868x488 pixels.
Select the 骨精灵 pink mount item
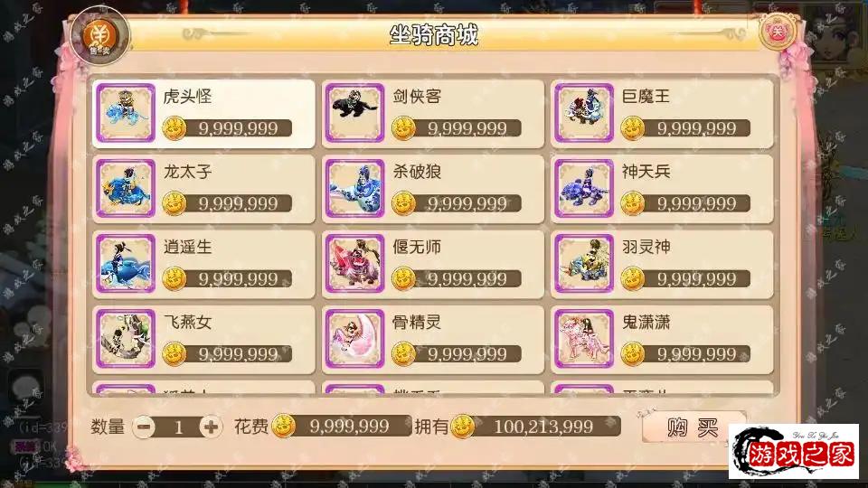pyautogui.click(x=433, y=339)
